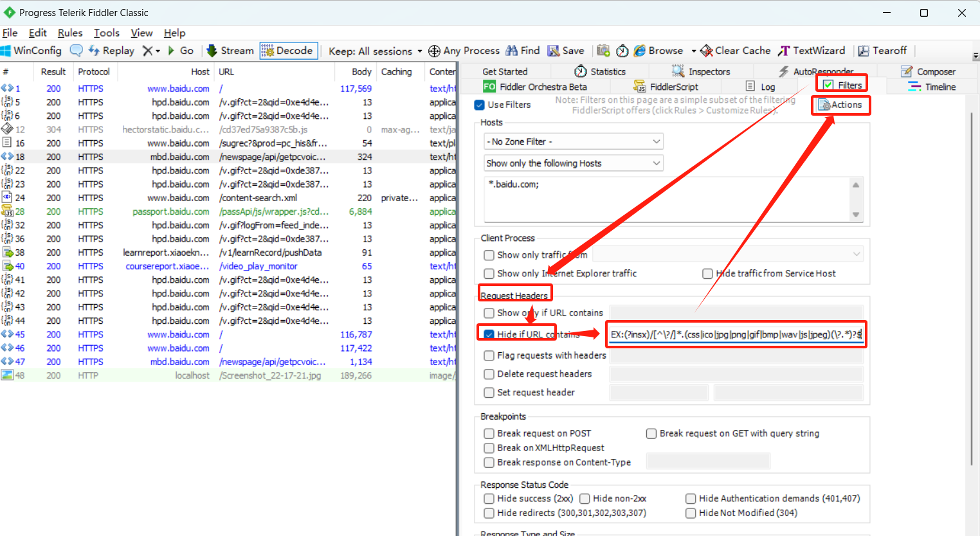Open the client process selection dropdown
Viewport: 980px width, 536px height.
(x=727, y=254)
